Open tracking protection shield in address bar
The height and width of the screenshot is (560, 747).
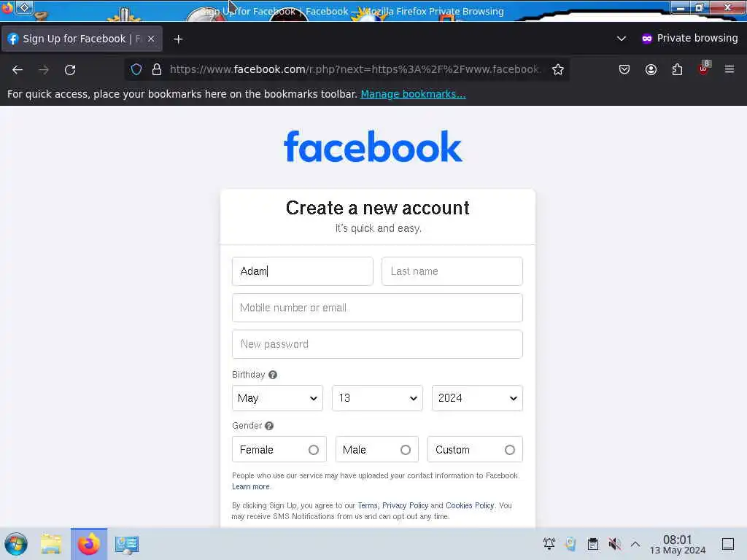point(136,69)
